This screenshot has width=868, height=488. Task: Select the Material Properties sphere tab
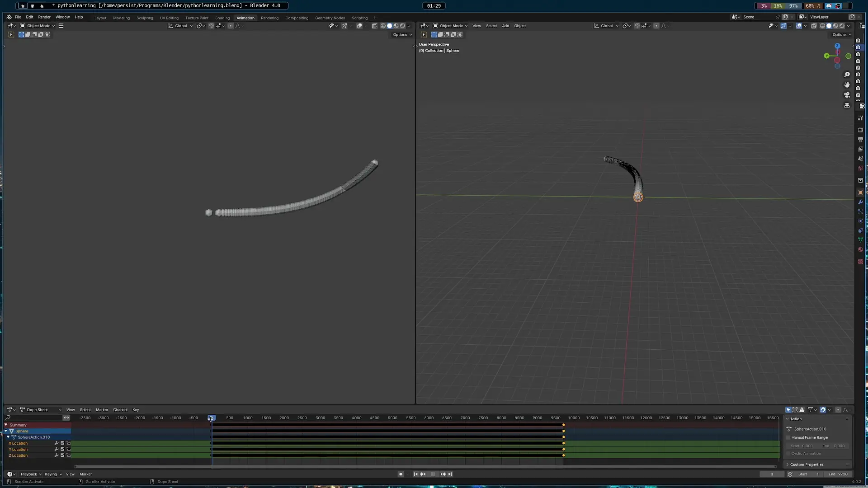(x=861, y=249)
